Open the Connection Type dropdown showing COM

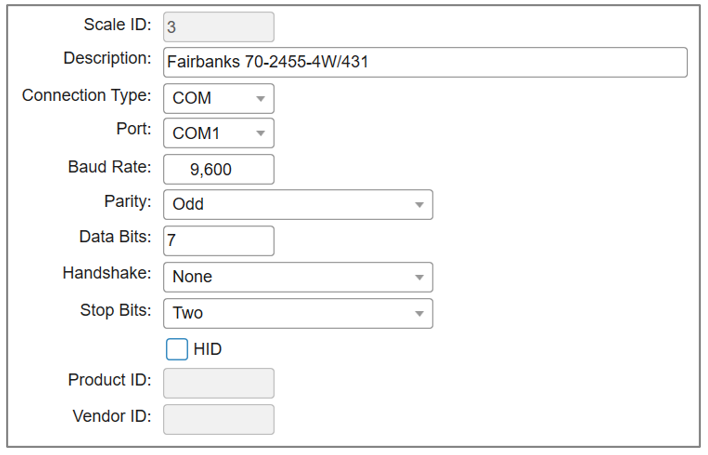[x=217, y=99]
